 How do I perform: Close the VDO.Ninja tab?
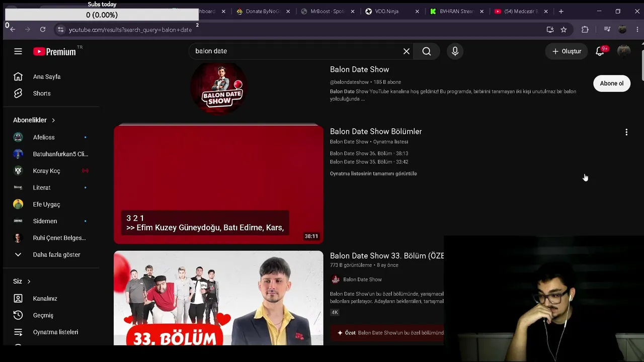coord(417,11)
